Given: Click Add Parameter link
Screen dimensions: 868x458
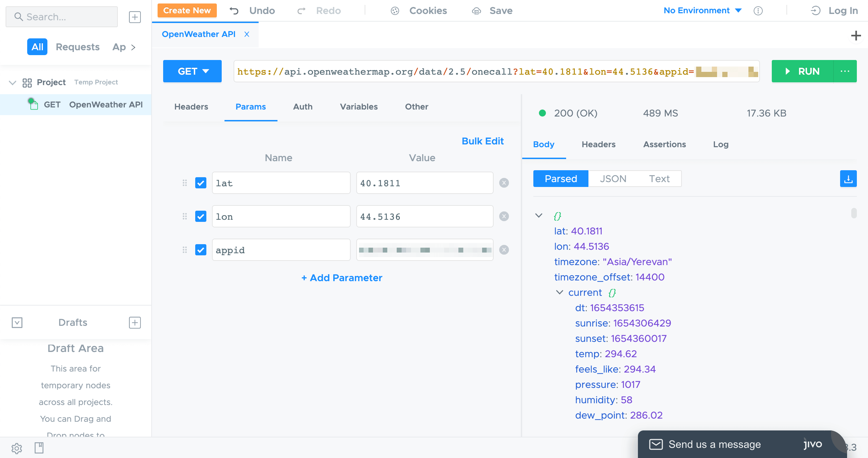Looking at the screenshot, I should (342, 278).
